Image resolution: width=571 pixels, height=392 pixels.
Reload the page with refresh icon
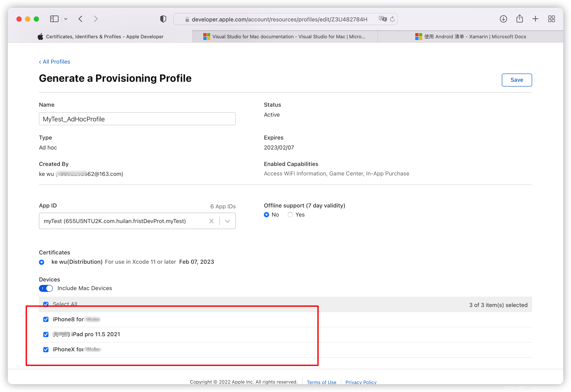click(392, 19)
